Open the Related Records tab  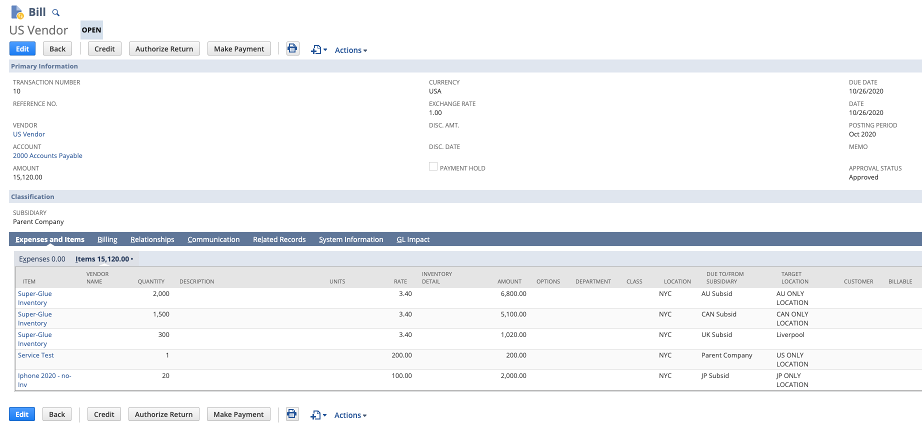[x=279, y=240]
